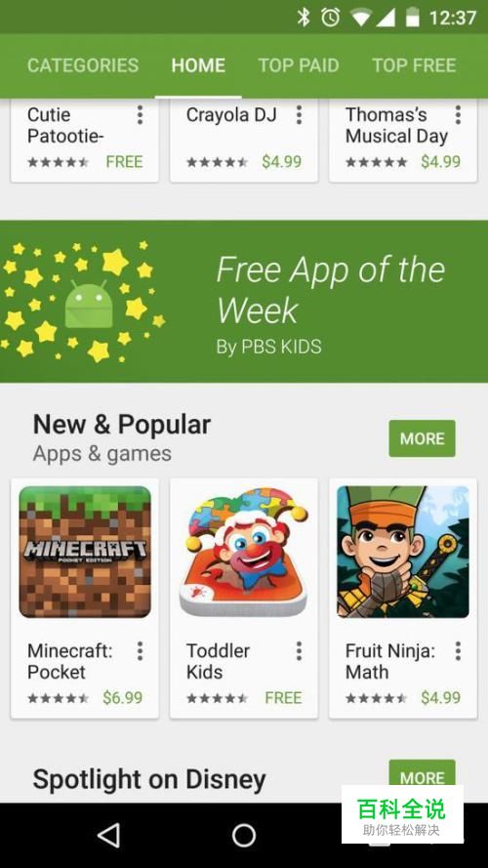Switch to the Top Paid tab
488x868 pixels.
(299, 65)
